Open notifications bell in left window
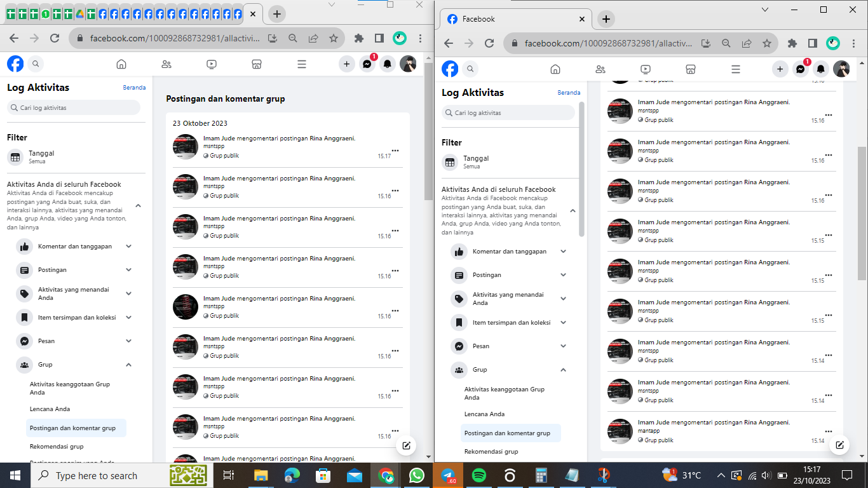868x488 pixels. tap(388, 64)
